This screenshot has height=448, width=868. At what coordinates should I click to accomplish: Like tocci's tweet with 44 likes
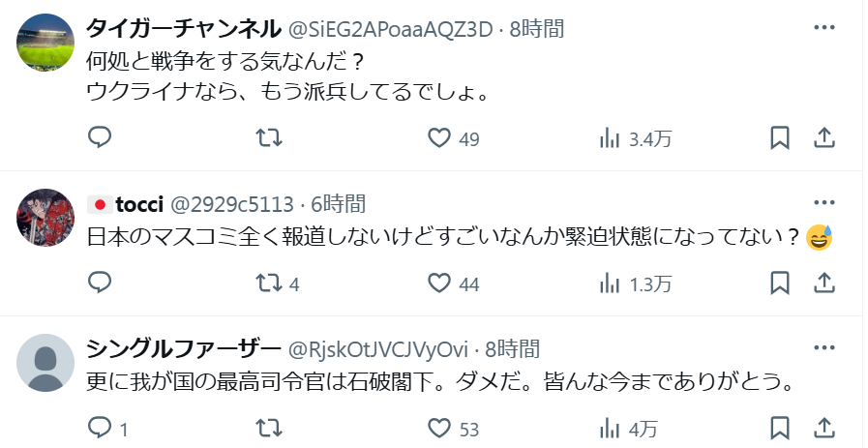[x=454, y=284]
